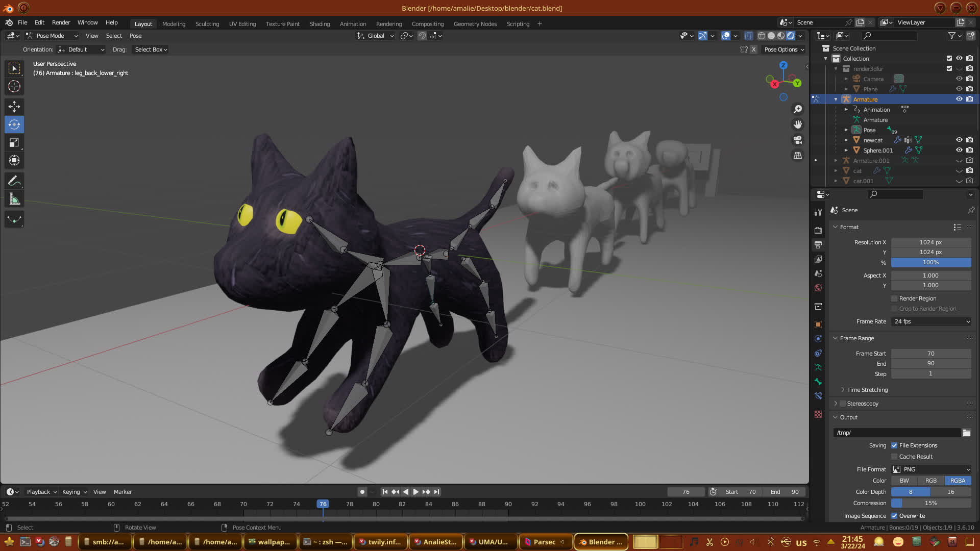Toggle camera view in viewport
The height and width of the screenshot is (551, 980).
[x=797, y=140]
